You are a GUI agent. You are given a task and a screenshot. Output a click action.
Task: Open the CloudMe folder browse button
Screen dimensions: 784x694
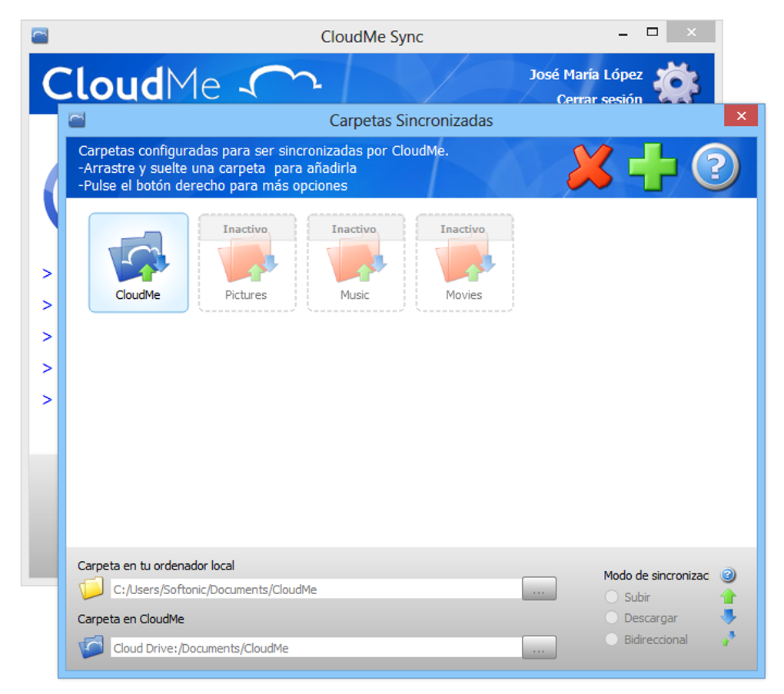tap(539, 648)
